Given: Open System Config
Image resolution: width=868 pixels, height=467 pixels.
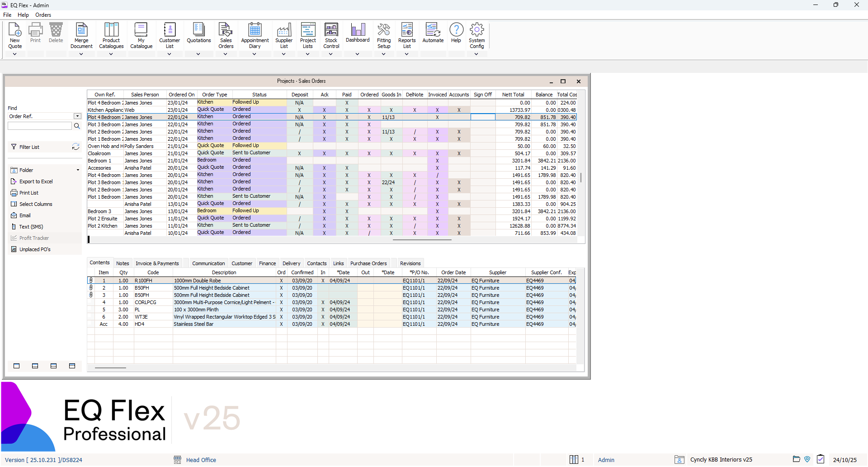Looking at the screenshot, I should click(476, 34).
